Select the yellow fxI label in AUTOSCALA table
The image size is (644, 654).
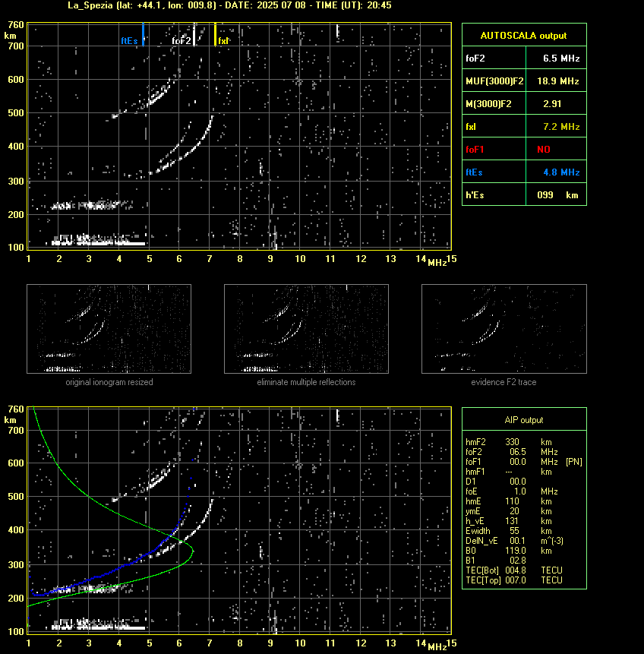tap(471, 127)
